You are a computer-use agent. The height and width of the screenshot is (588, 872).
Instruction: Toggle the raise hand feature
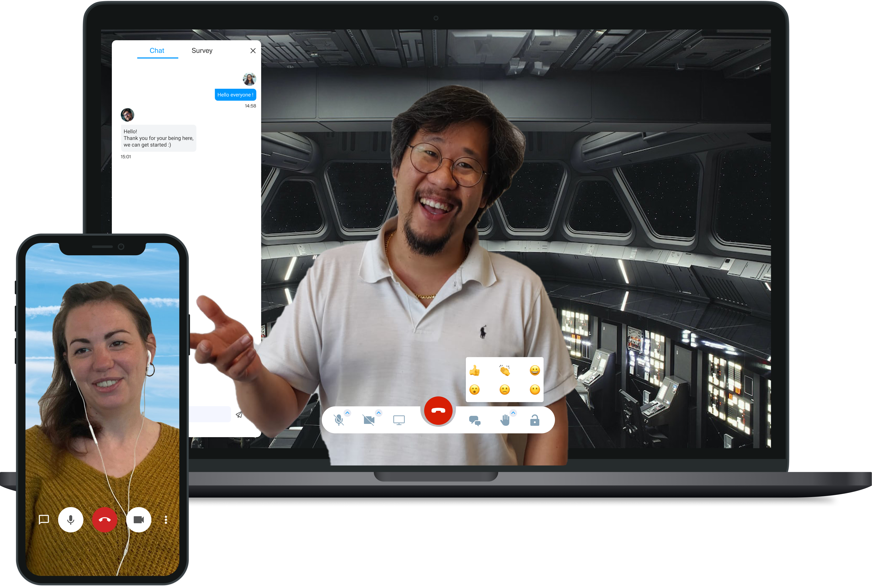coord(505,421)
